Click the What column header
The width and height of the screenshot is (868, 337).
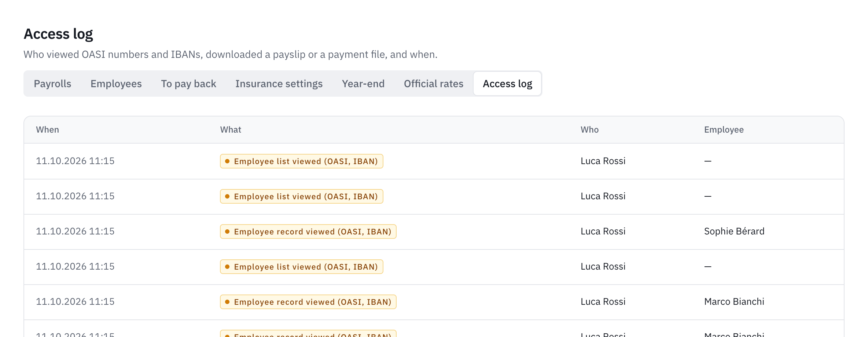(x=231, y=130)
